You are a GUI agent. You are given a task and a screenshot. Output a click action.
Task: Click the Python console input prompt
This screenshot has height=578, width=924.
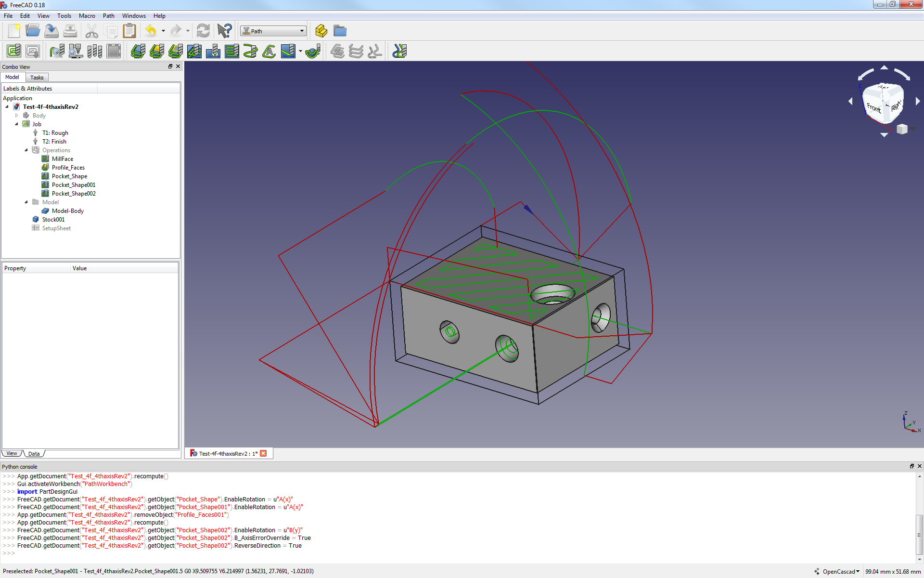coord(9,553)
